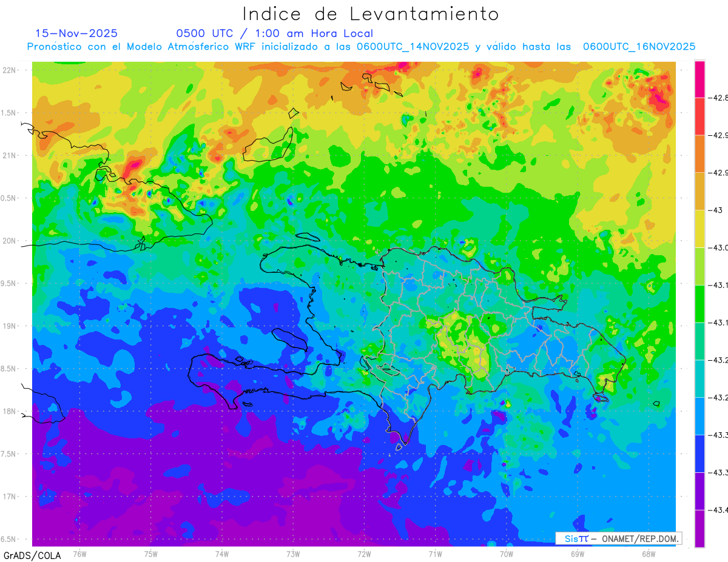Viewport: 728px width, 562px height.
Task: Click the '21N' latitude label
Action: [x=10, y=156]
